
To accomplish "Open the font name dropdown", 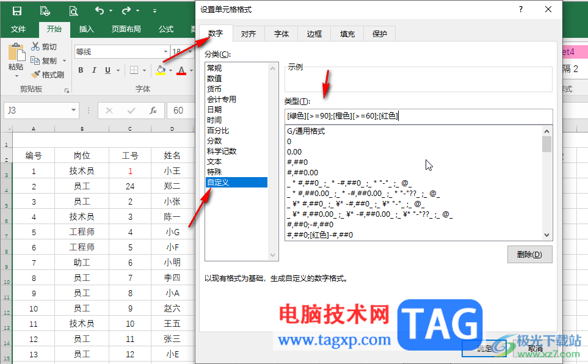I will click(165, 51).
